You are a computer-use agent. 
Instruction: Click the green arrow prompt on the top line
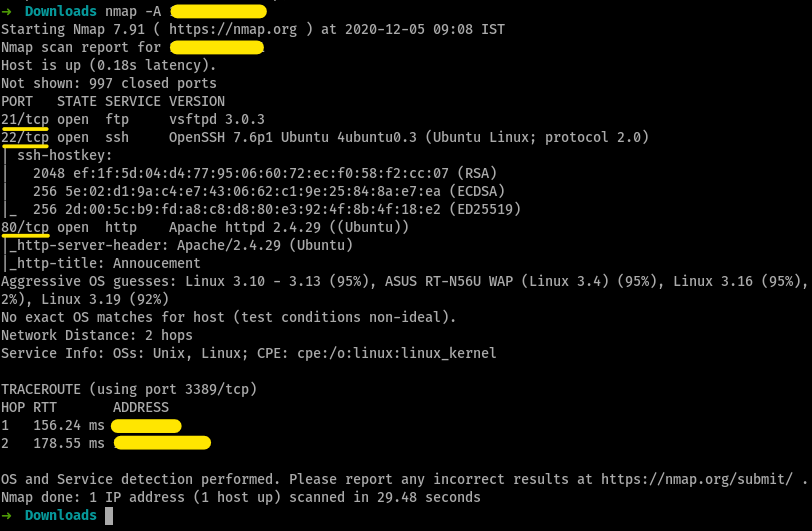coord(7,11)
